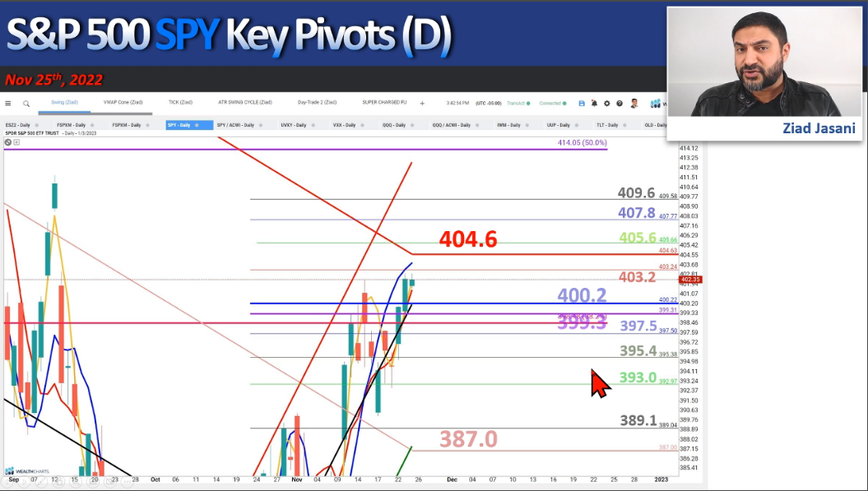Click the 389.1 pivot level label
868x491 pixels.
[x=638, y=420]
